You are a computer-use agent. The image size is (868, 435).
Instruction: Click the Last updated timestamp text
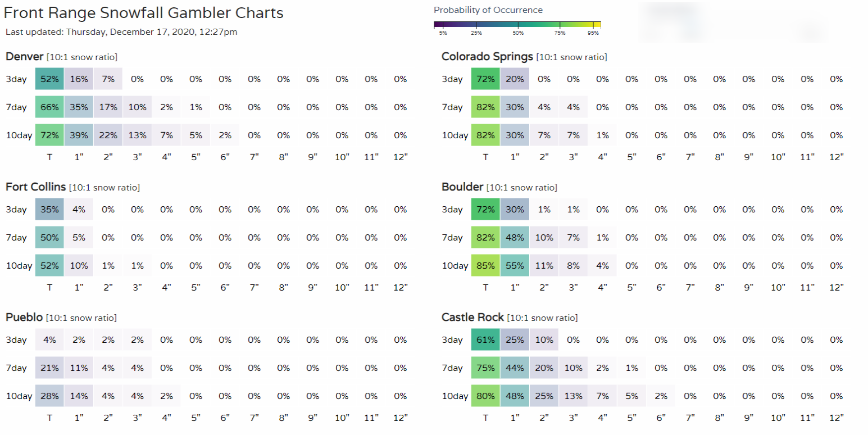tap(121, 32)
